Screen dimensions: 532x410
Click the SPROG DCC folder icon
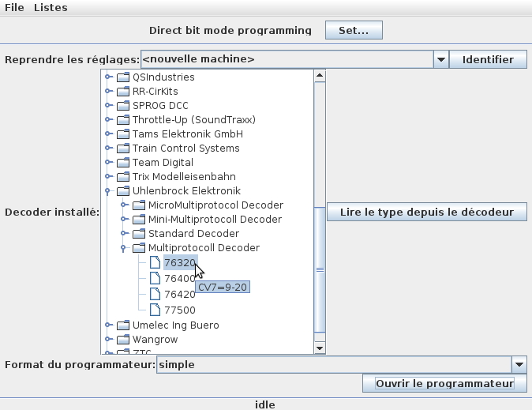[123, 106]
